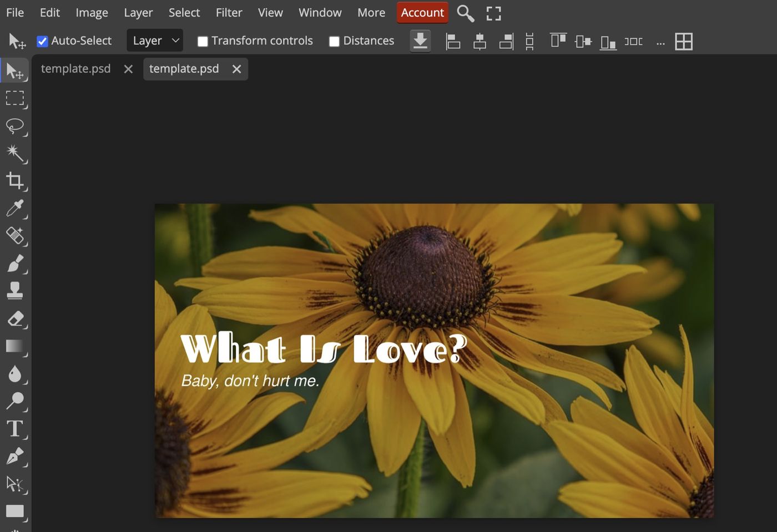Align layers to left edges
Screen dimensions: 777x532
click(453, 41)
